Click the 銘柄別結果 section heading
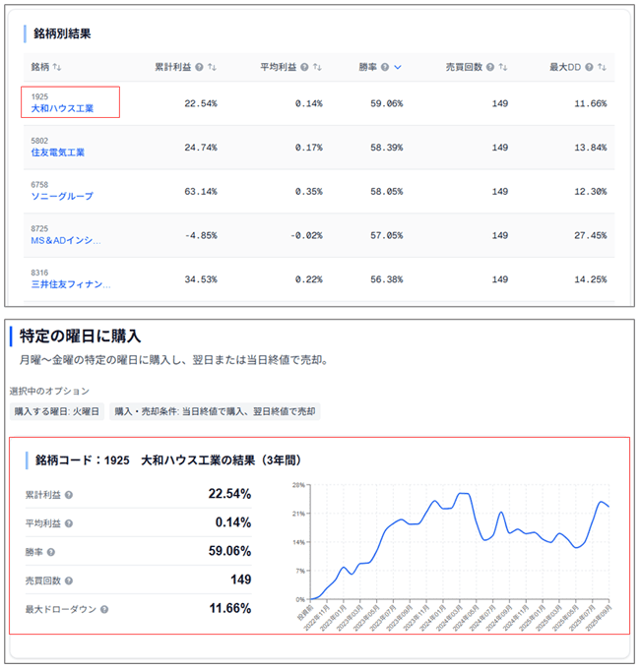This screenshot has height=672, width=641. coord(62,33)
